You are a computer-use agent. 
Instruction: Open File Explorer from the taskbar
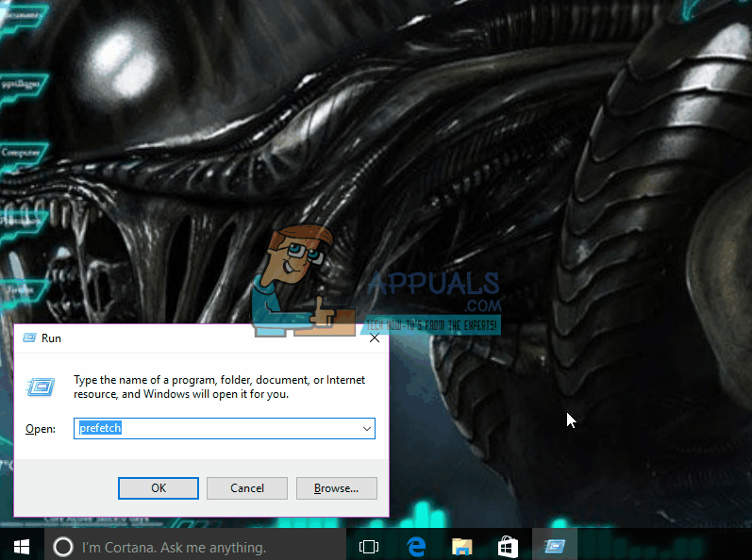pos(461,547)
